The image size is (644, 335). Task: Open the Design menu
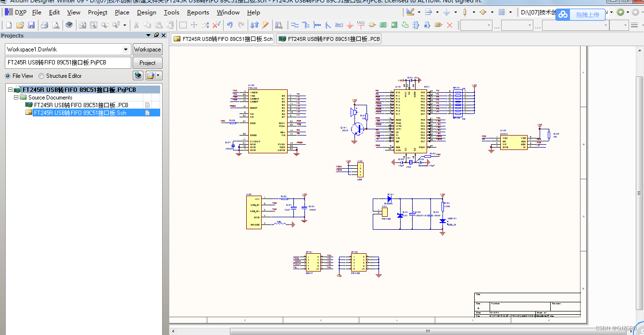[146, 12]
